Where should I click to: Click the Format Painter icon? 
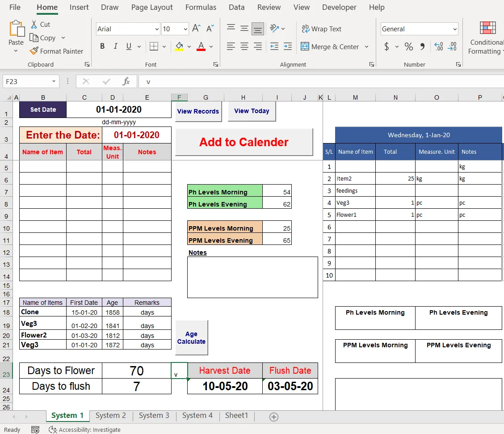click(x=34, y=51)
